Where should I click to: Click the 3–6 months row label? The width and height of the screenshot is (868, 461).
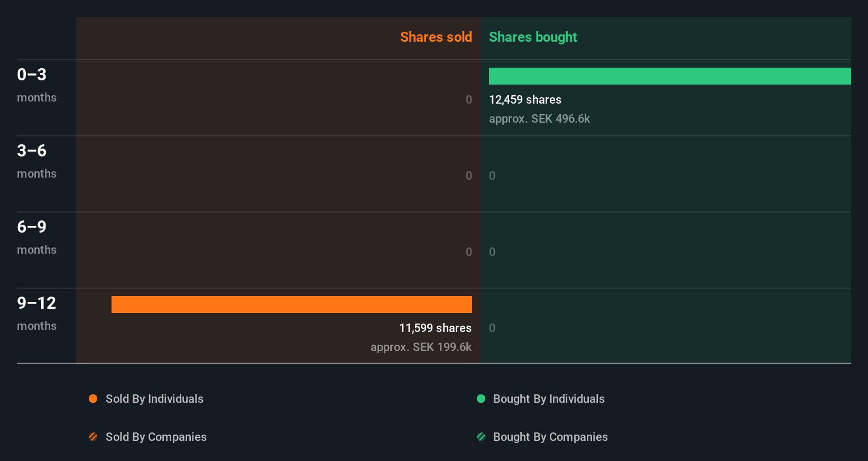pyautogui.click(x=36, y=161)
